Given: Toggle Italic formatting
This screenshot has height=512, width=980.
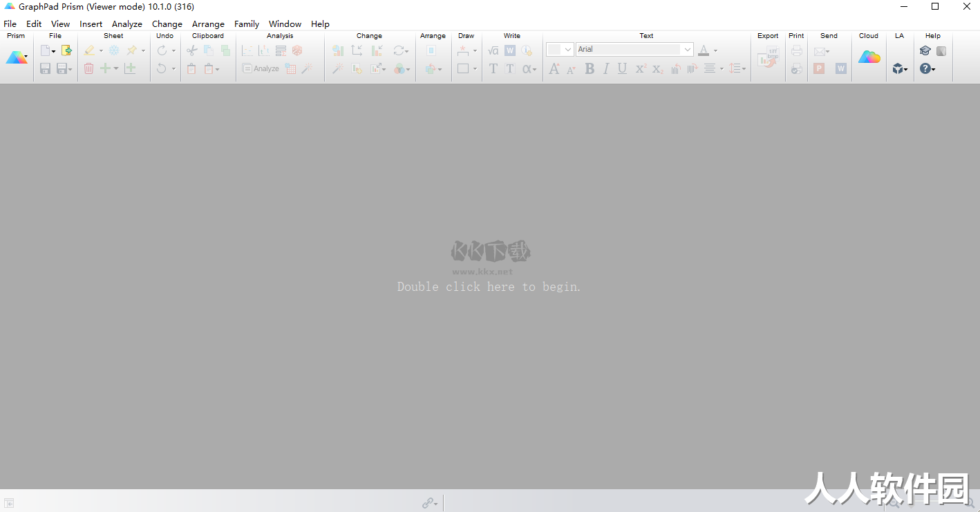Looking at the screenshot, I should coord(606,68).
